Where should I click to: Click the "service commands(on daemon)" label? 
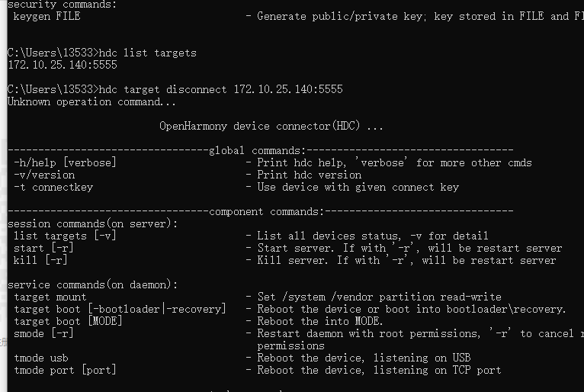[x=92, y=284]
